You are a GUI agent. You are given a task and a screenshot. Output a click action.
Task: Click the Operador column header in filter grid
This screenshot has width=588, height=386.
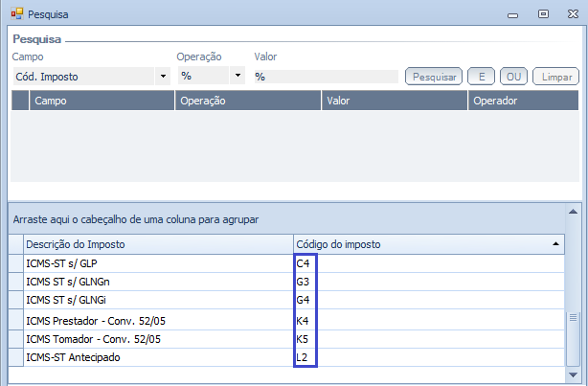[523, 100]
